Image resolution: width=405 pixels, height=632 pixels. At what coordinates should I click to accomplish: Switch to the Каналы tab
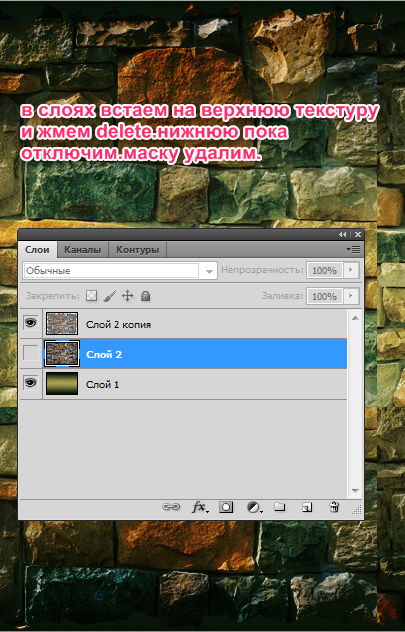[x=83, y=249]
